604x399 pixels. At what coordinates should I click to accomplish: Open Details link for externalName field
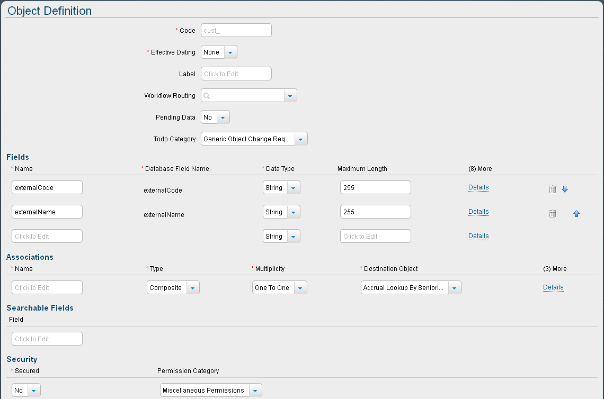pos(478,212)
